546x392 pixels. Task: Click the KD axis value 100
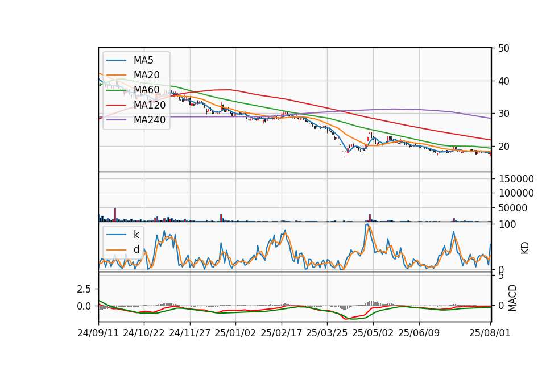point(507,224)
